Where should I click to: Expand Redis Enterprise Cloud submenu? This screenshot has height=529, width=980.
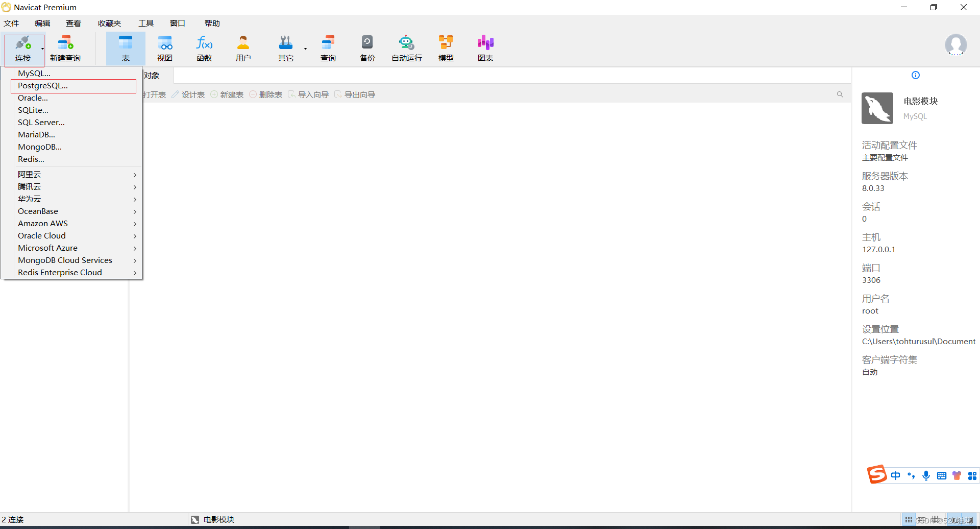coord(71,273)
